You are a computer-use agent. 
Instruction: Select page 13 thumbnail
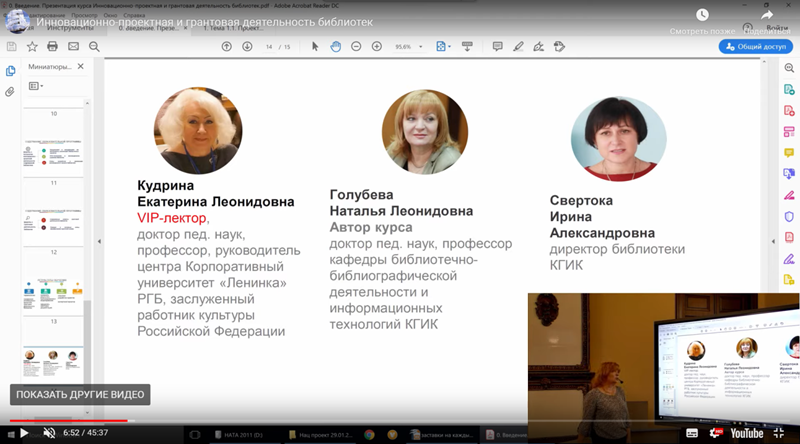[x=54, y=322]
